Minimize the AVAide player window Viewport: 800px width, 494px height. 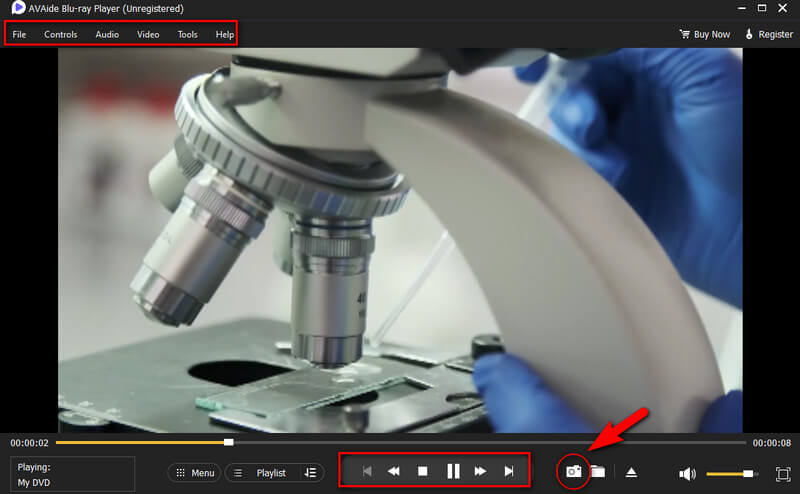(742, 8)
